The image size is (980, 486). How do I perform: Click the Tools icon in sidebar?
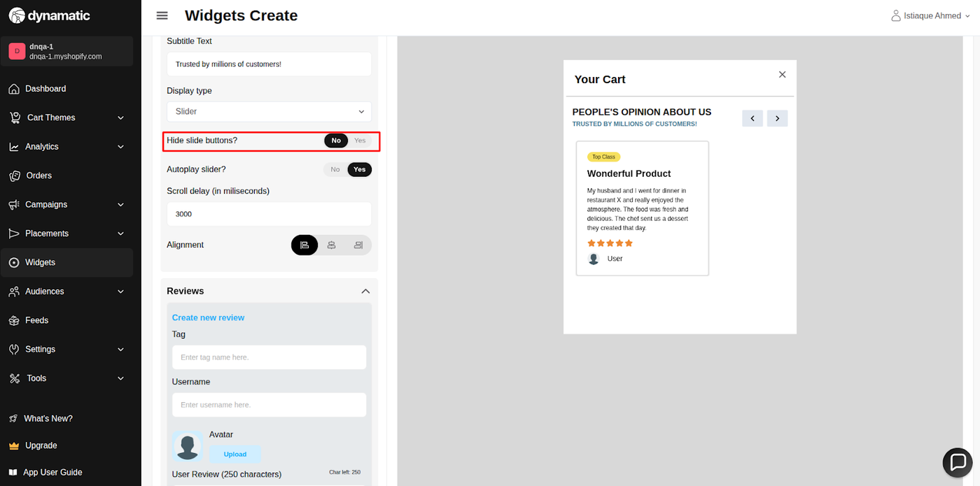14,378
